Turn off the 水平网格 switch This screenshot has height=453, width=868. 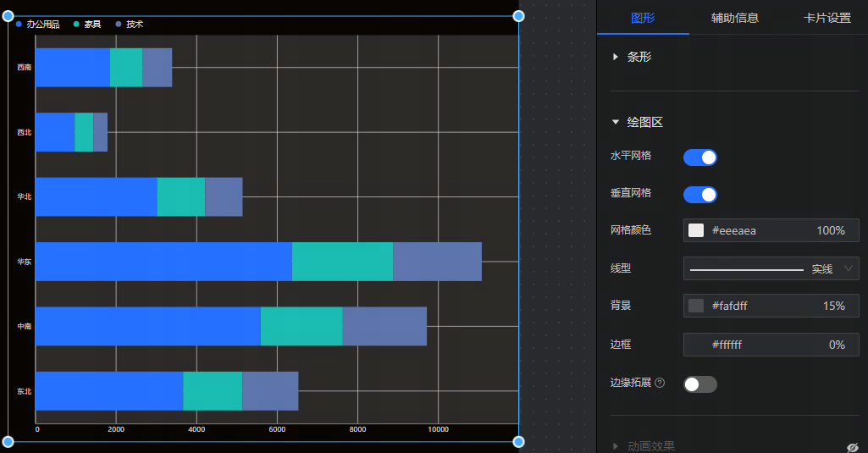(699, 157)
